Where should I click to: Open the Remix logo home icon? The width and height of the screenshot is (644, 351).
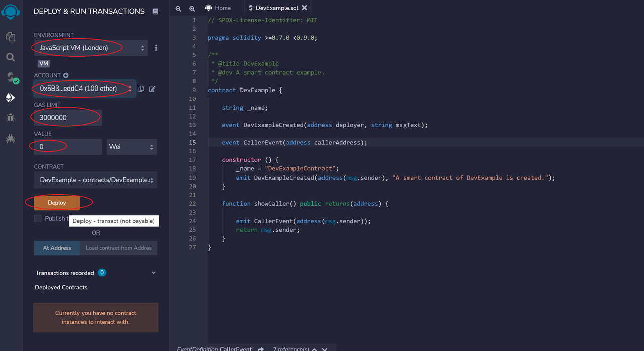(10, 12)
